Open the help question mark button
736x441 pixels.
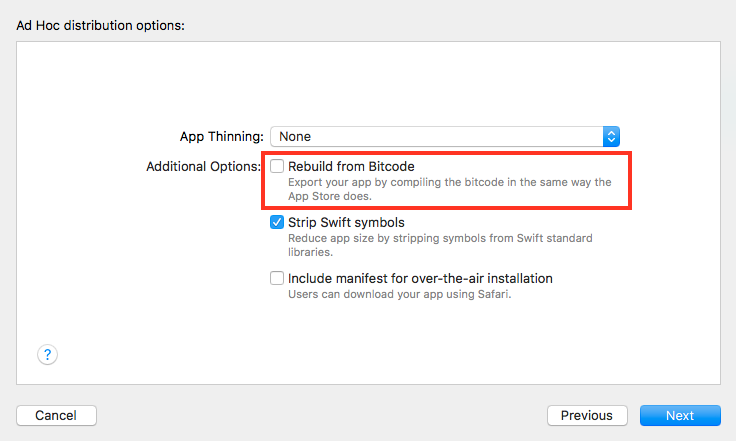click(48, 354)
